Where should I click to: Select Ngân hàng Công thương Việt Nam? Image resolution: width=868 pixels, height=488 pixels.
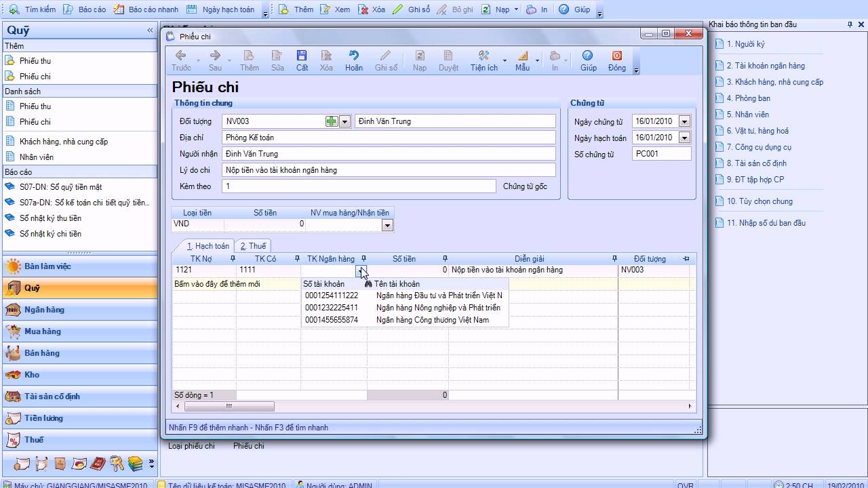404,320
